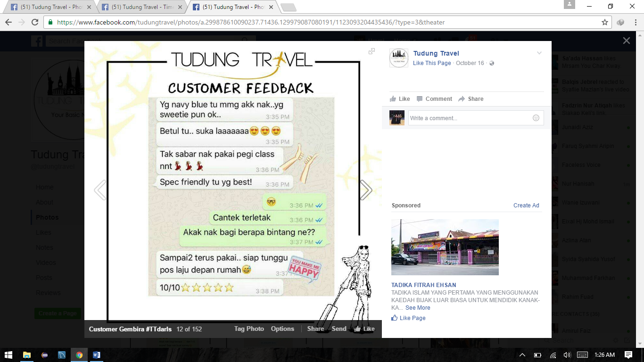Reload the page with refresh icon
644x362 pixels.
point(35,22)
